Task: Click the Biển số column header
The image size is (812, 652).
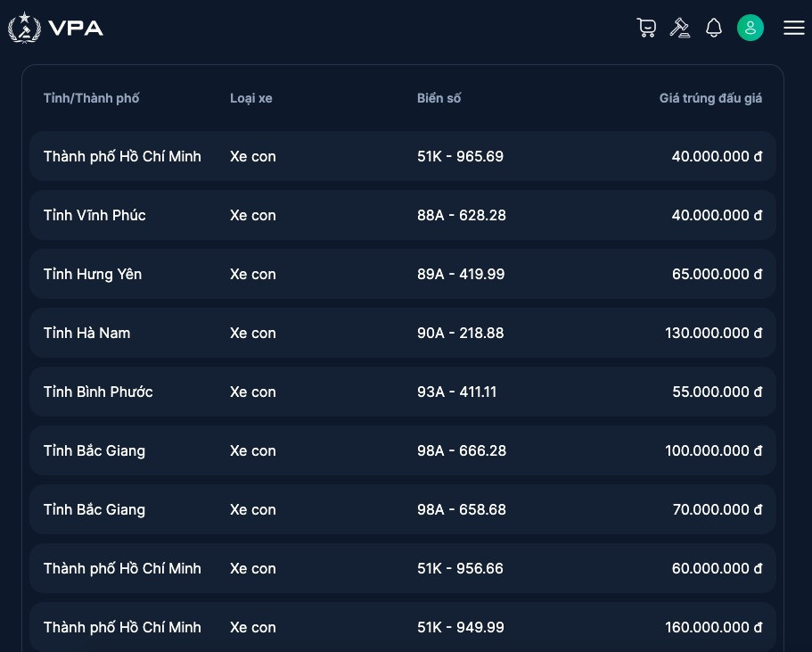Action: coord(439,98)
